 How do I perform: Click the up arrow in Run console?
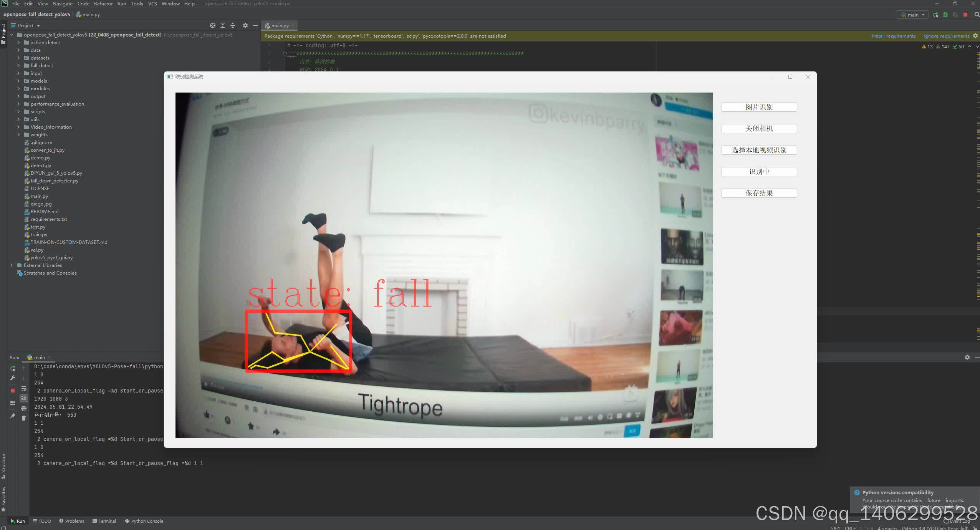[x=24, y=368]
